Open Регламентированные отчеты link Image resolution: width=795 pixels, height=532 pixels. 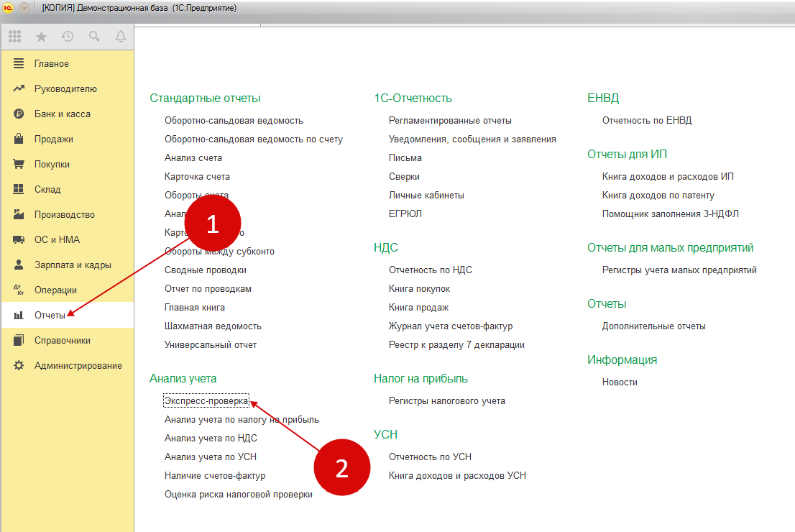click(450, 121)
